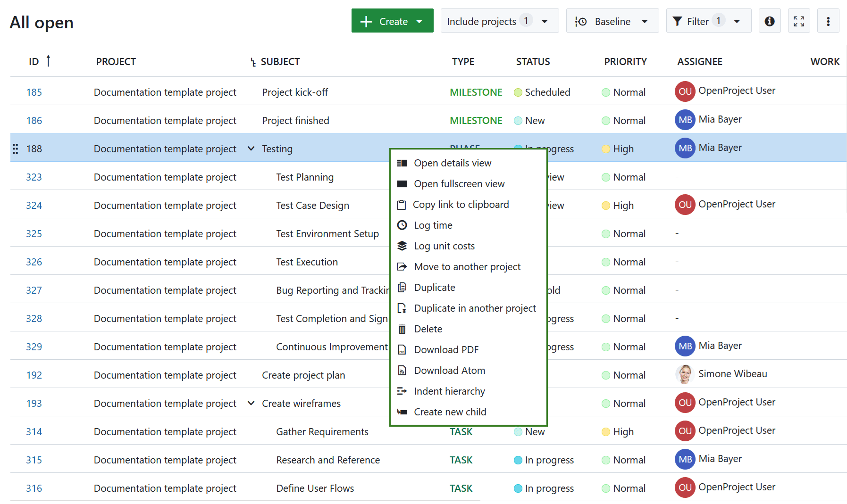Click the Log unit costs layers icon

pos(402,246)
